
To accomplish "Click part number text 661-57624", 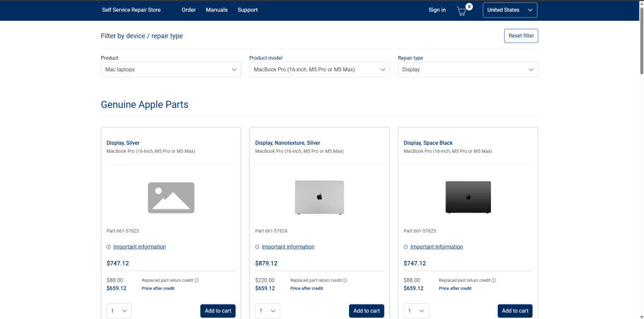I will (x=271, y=232).
